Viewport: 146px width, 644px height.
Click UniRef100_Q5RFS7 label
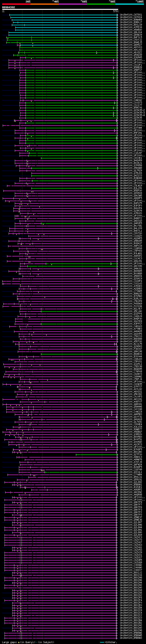pos(131,70)
